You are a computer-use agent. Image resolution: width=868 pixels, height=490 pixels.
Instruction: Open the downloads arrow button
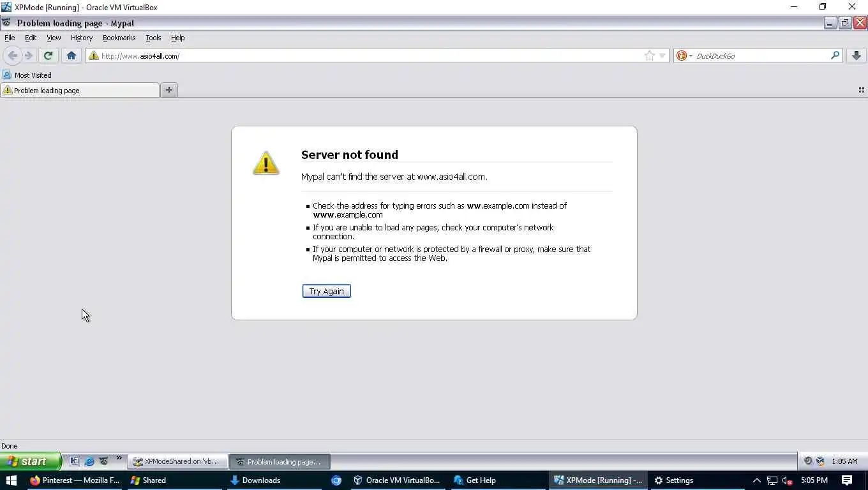pyautogui.click(x=857, y=56)
